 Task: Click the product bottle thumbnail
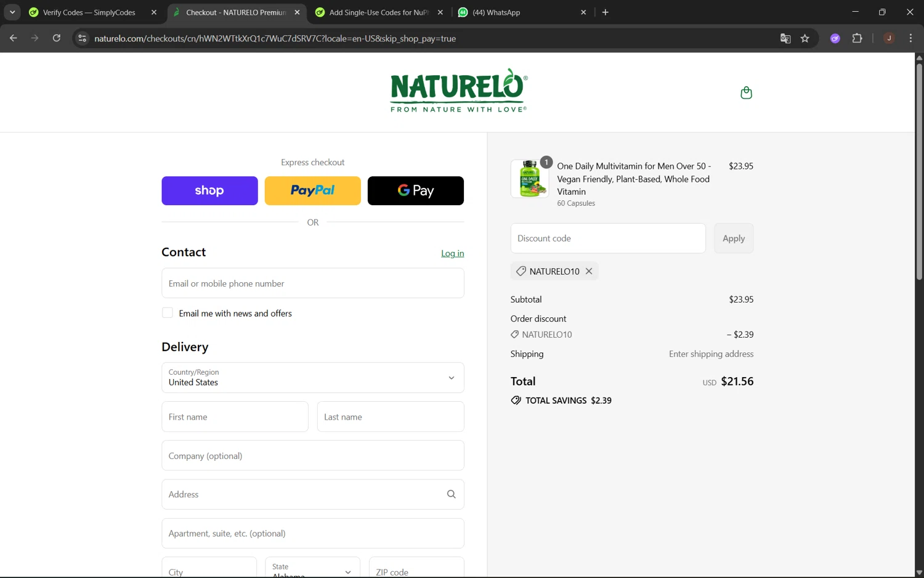click(530, 179)
